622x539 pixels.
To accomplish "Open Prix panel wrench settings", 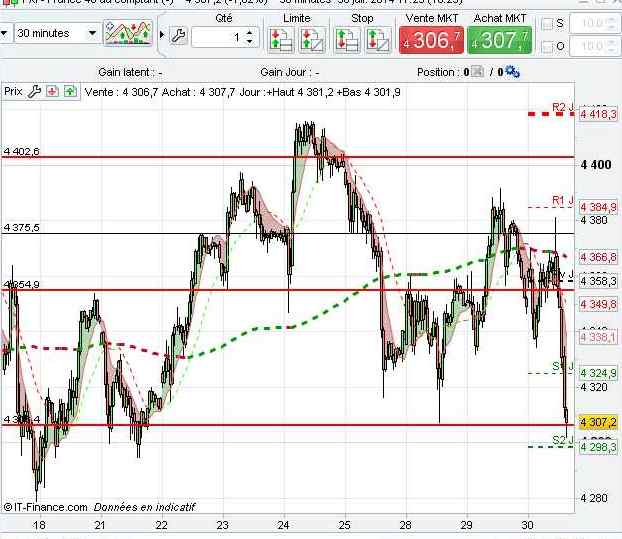I will 34,92.
